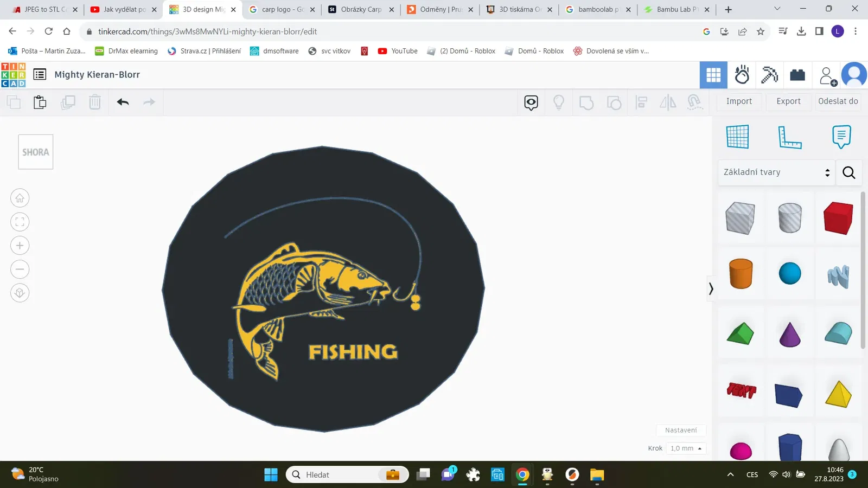
Task: Zoom out with the minus button
Action: 20,269
